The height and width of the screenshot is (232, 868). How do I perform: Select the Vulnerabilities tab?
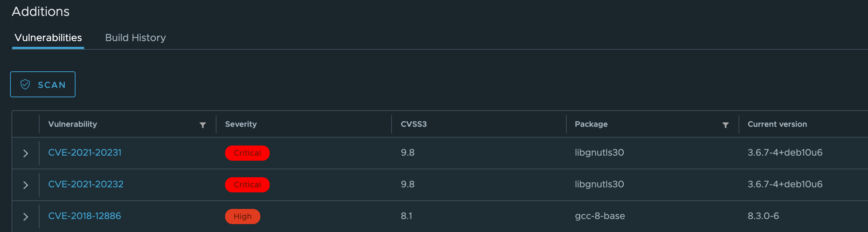point(48,37)
